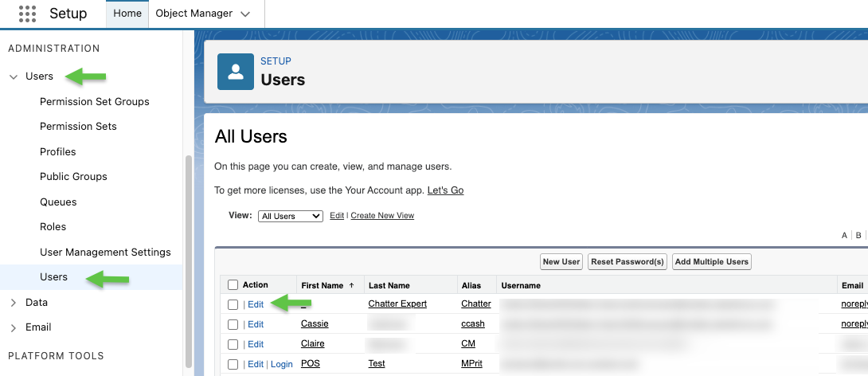Click Login for the POS Test row

[x=282, y=364]
